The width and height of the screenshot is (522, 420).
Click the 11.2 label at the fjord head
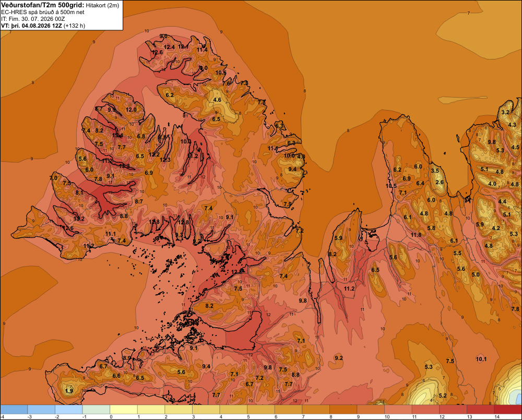[x=349, y=289]
